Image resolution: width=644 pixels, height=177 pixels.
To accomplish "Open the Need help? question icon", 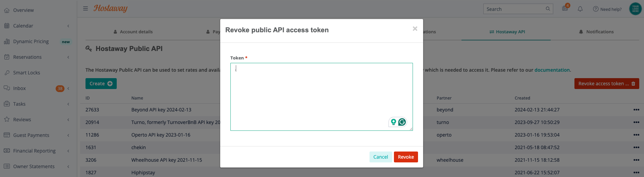I will 596,9.
